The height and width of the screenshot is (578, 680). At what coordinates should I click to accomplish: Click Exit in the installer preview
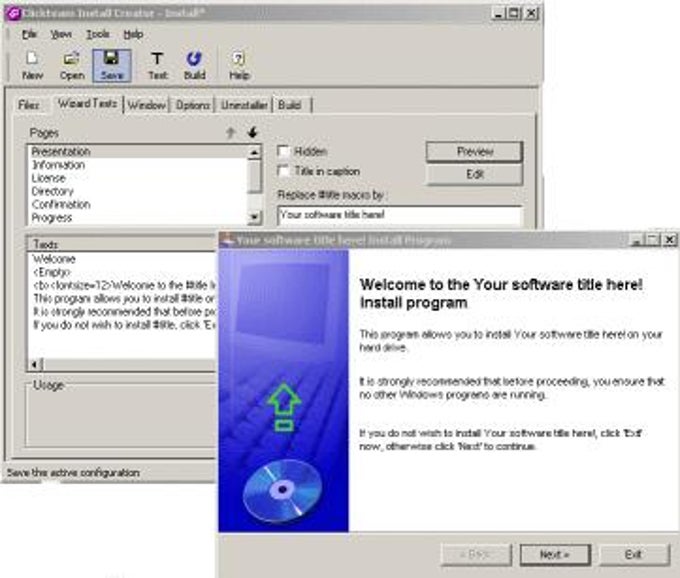tap(634, 555)
